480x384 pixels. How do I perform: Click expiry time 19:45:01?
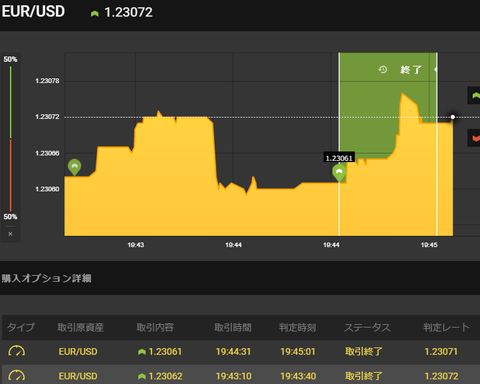298,352
